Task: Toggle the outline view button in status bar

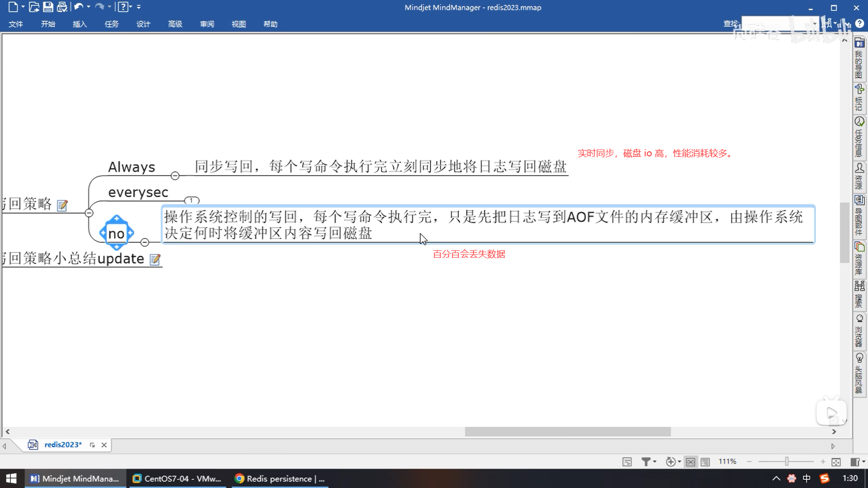Action: pyautogui.click(x=705, y=462)
